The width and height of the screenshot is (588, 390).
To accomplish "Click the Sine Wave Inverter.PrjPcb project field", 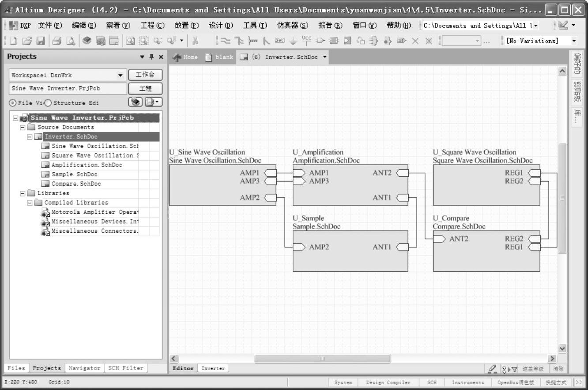I will [68, 88].
